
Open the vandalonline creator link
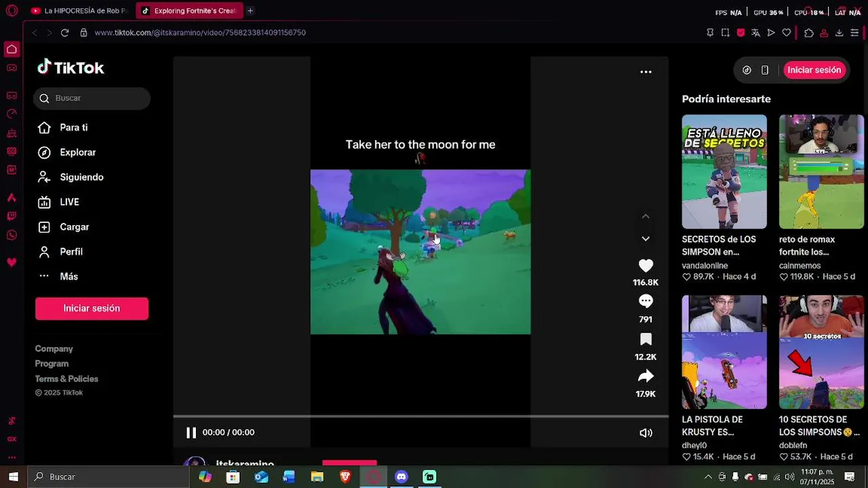(x=705, y=266)
